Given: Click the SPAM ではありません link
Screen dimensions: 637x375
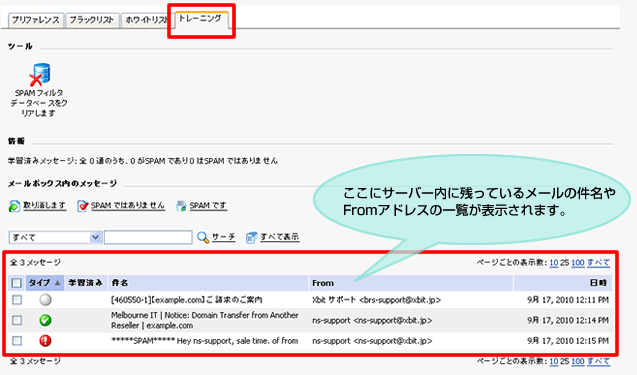Looking at the screenshot, I should click(128, 206).
